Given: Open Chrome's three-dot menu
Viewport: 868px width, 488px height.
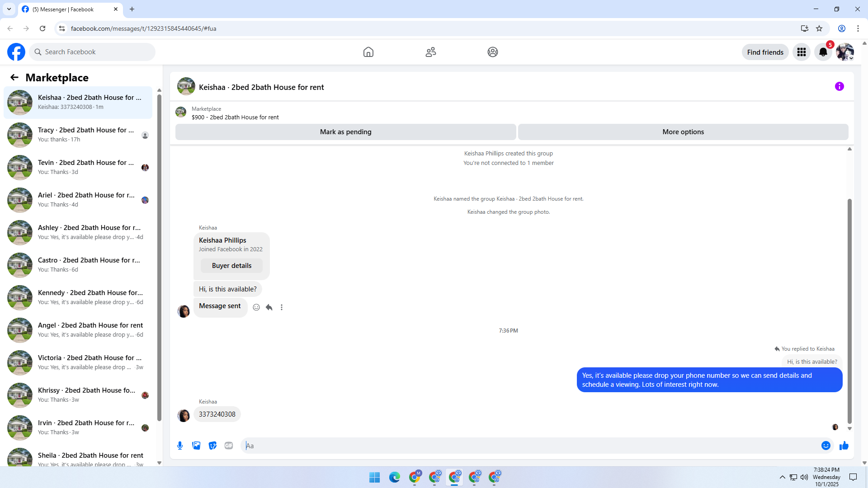Looking at the screenshot, I should [x=858, y=28].
